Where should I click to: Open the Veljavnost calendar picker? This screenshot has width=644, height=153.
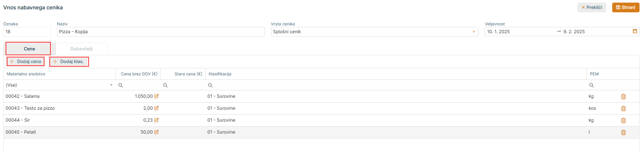[635, 31]
